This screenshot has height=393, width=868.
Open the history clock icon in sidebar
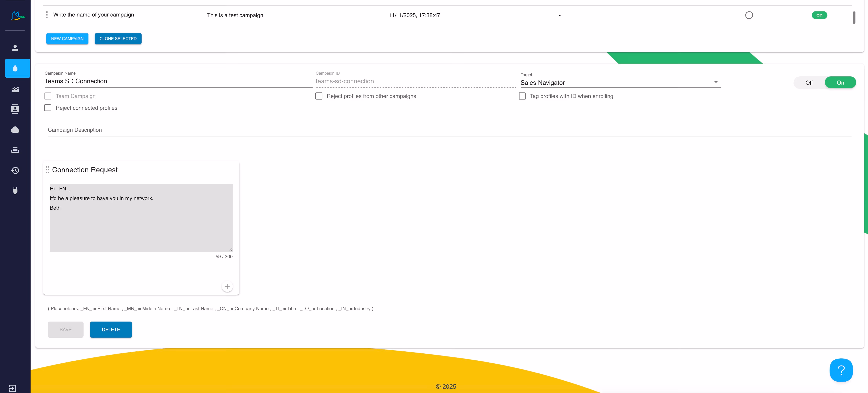(15, 170)
